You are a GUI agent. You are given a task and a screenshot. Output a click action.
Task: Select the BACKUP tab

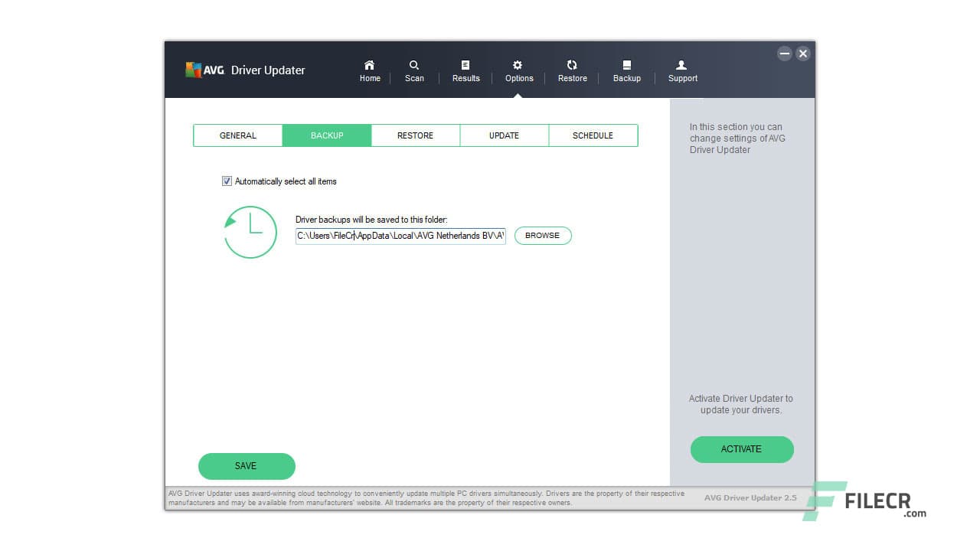click(327, 135)
